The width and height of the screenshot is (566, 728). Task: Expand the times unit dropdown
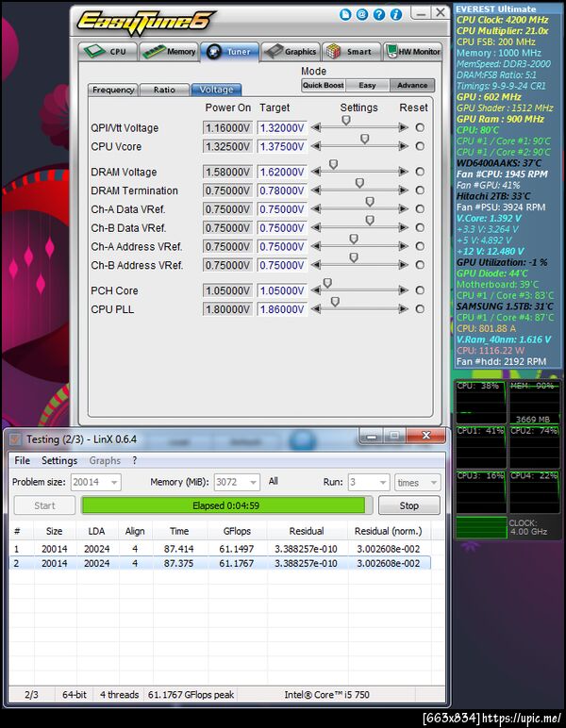(434, 483)
